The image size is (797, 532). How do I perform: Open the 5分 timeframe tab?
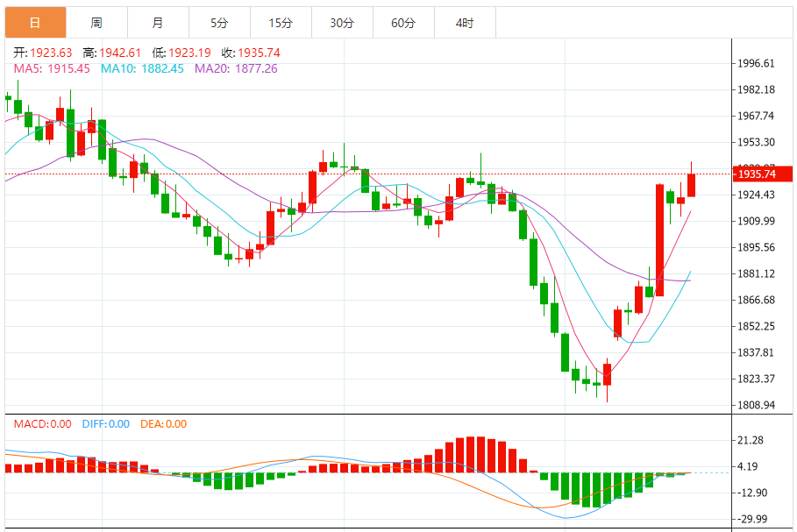coord(219,23)
